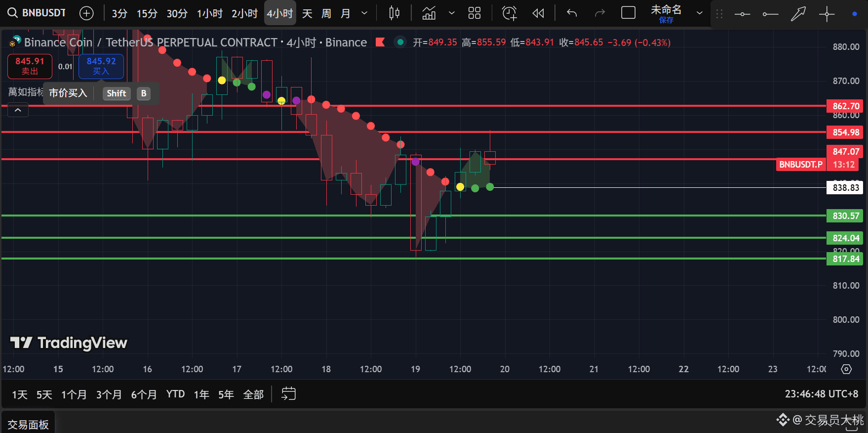Click the red flag icon beside the symbol title
The width and height of the screenshot is (868, 433).
click(380, 43)
